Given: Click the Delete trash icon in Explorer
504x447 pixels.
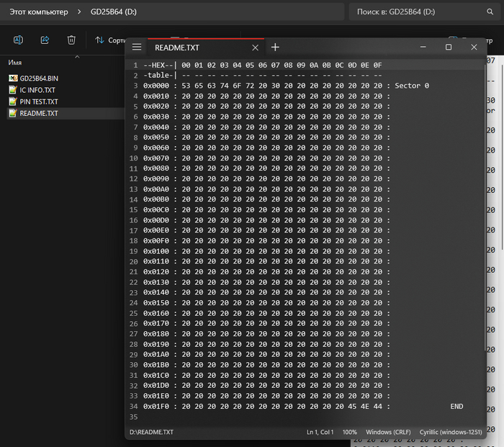Looking at the screenshot, I should (71, 40).
